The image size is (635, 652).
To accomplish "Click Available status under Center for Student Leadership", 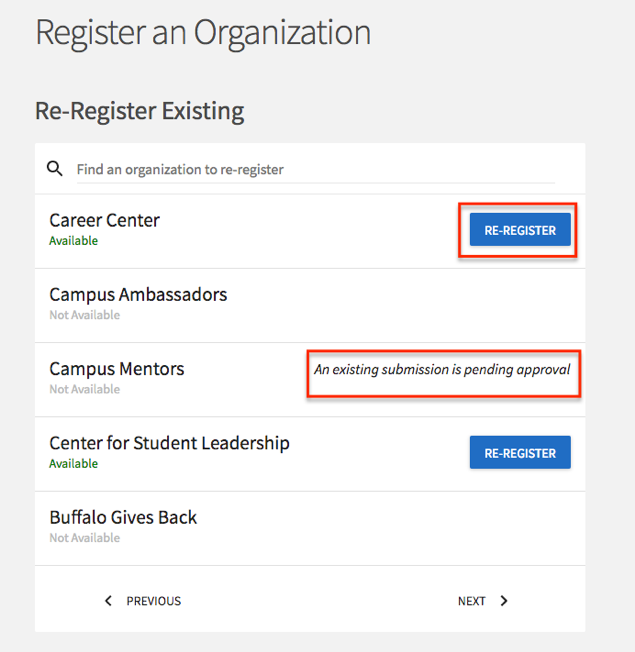I will pyautogui.click(x=73, y=464).
